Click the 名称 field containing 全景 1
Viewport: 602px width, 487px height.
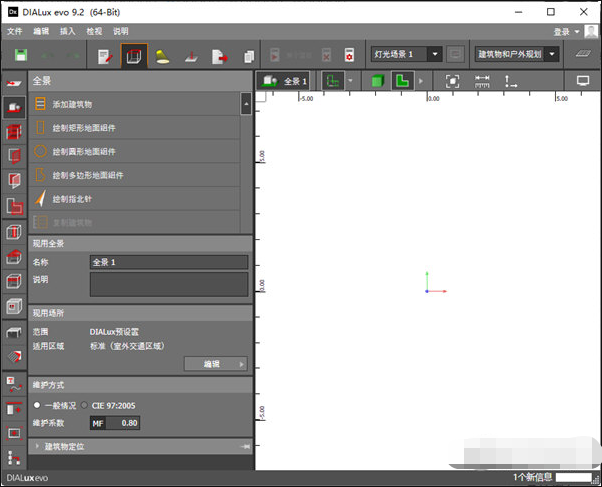[x=168, y=262]
